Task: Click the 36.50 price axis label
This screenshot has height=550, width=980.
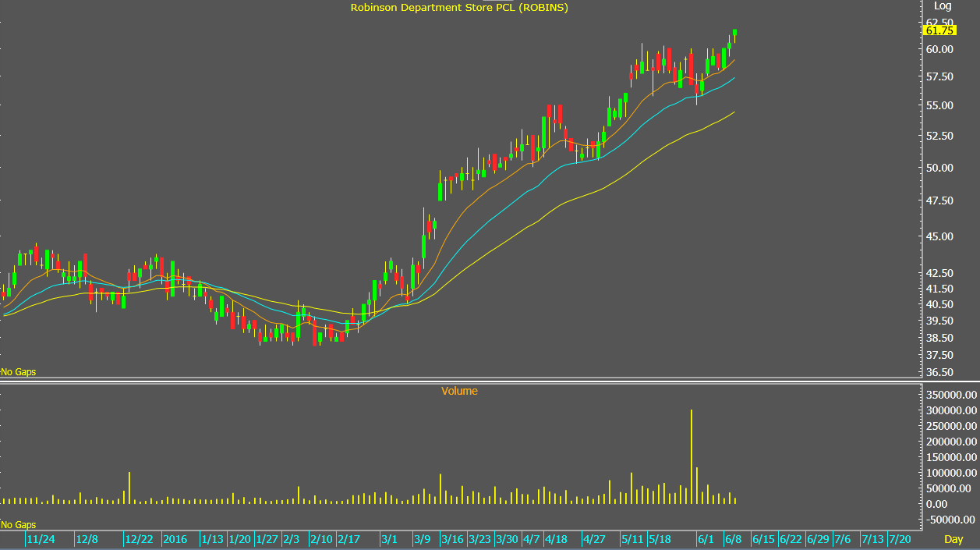Action: 939,372
